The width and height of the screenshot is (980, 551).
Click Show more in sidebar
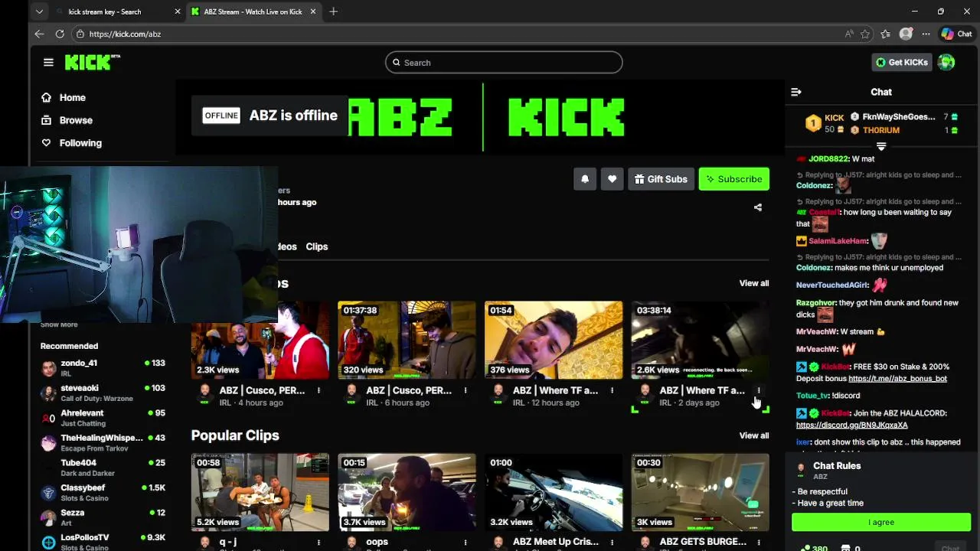[59, 324]
